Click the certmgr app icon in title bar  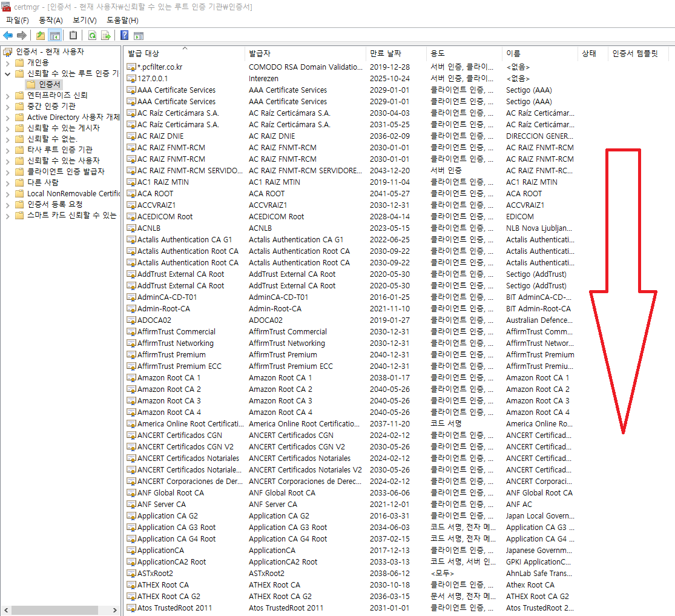pos(5,7)
